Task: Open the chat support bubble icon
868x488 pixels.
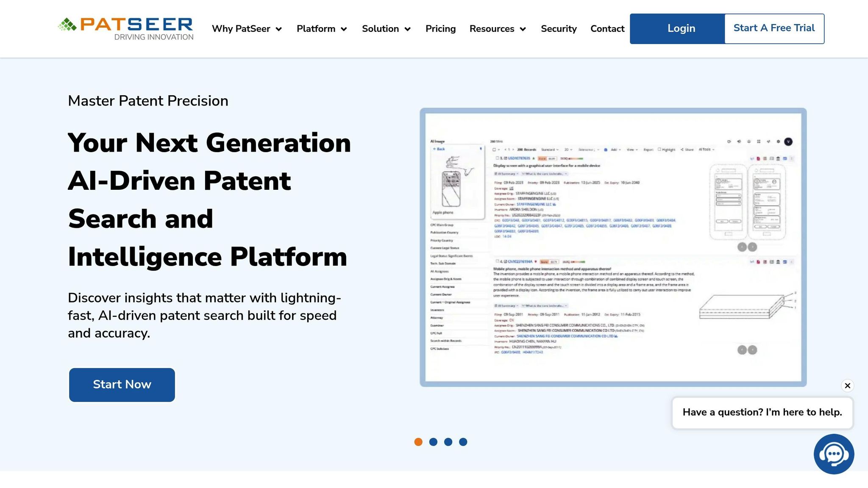Action: (833, 454)
